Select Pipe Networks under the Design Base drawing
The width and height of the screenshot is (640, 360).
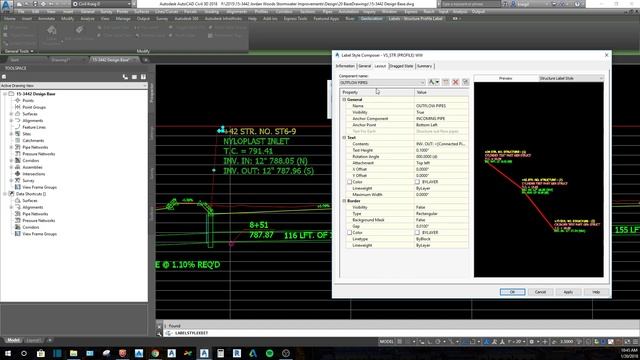pyautogui.click(x=35, y=147)
